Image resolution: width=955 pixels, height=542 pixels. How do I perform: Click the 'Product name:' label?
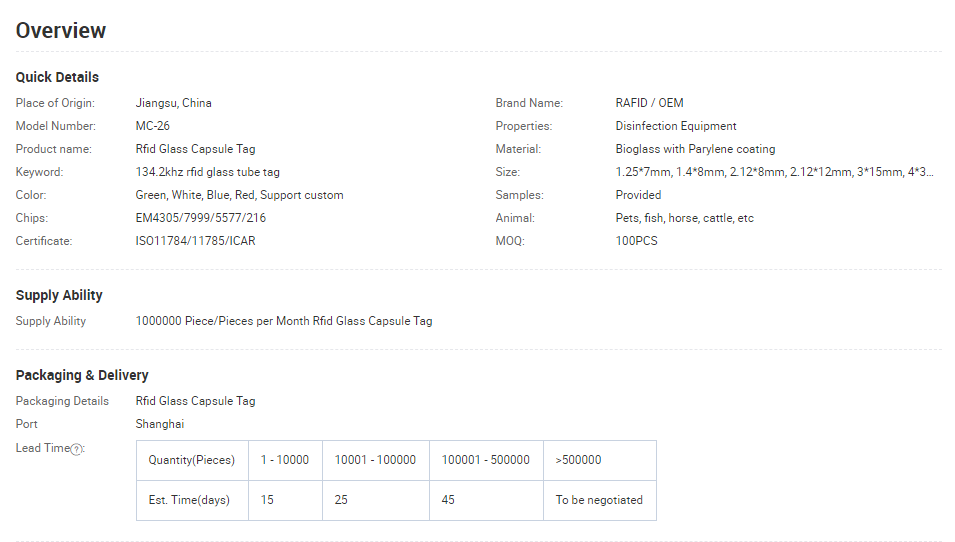tap(54, 149)
